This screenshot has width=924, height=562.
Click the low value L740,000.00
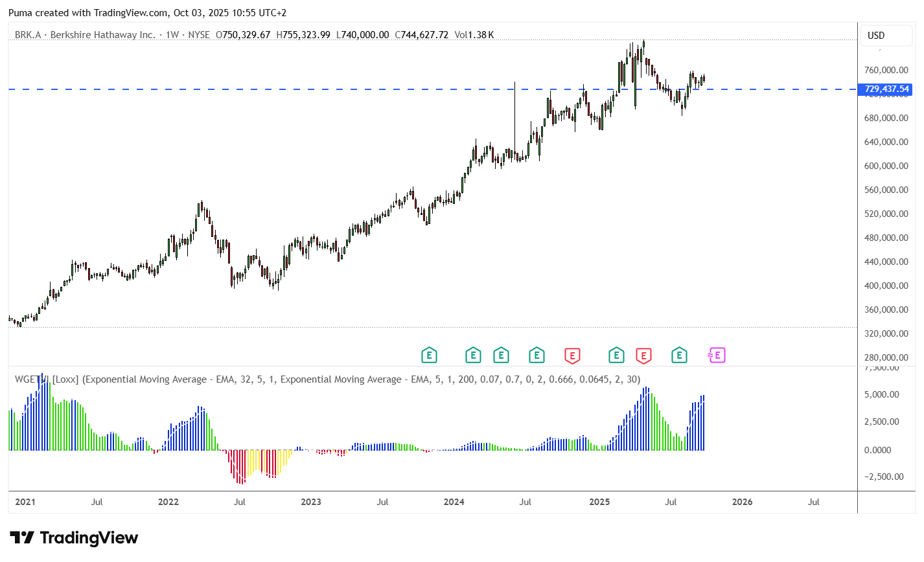pyautogui.click(x=363, y=35)
